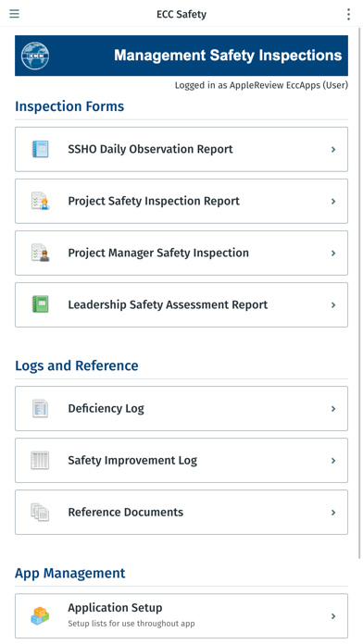Open the Deficiency Log
The width and height of the screenshot is (363, 644).
pos(181,408)
